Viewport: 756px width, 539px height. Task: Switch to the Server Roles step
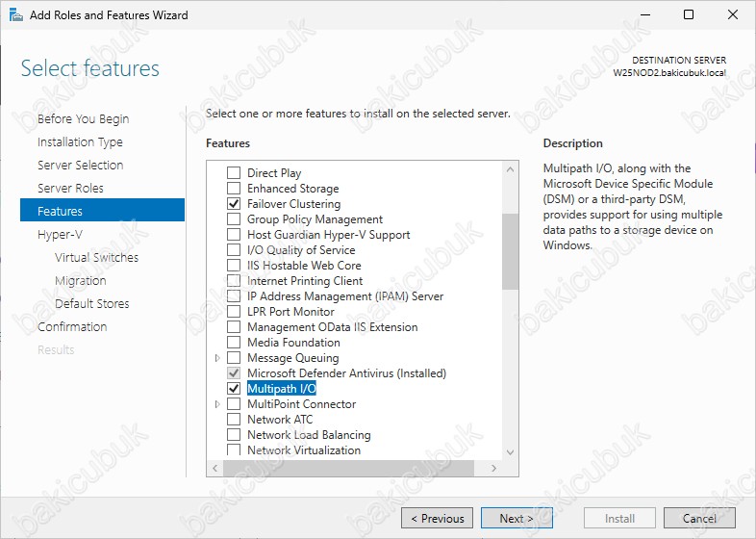point(70,189)
